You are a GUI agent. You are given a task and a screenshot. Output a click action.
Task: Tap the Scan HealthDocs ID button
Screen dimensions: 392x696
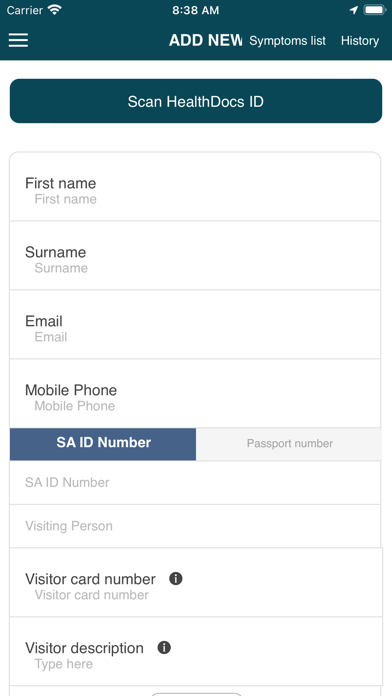pos(196,101)
